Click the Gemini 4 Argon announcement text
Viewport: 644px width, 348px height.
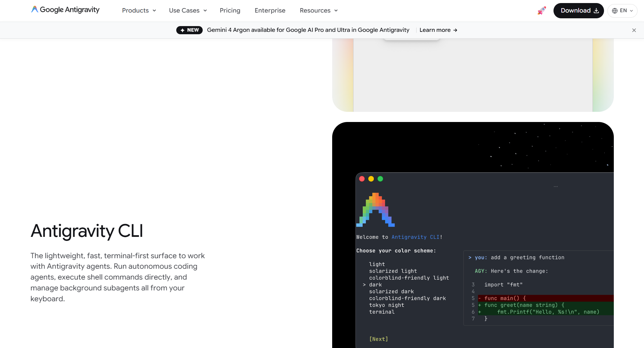(x=308, y=30)
